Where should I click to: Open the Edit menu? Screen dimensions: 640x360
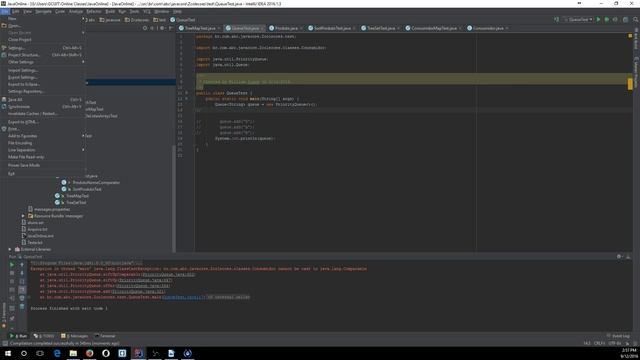click(16, 11)
